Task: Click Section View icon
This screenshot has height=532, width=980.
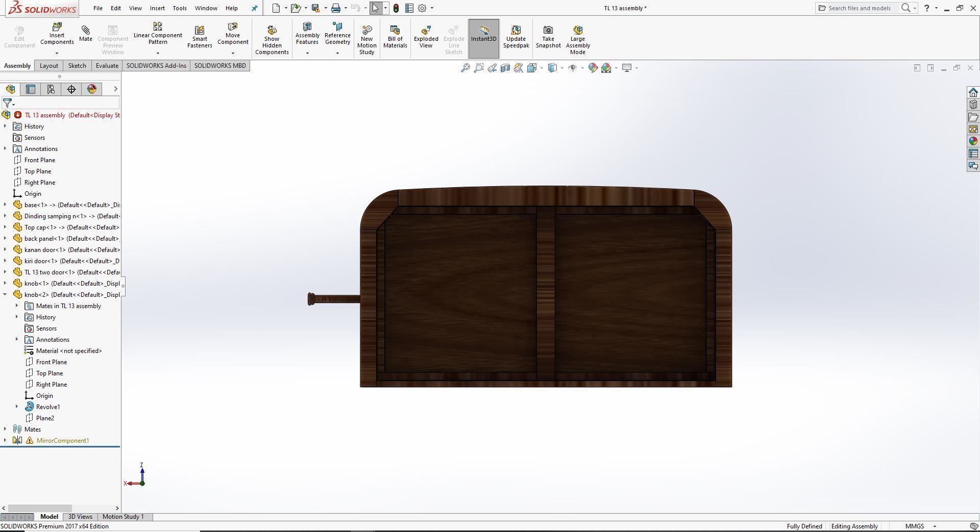Action: tap(505, 68)
